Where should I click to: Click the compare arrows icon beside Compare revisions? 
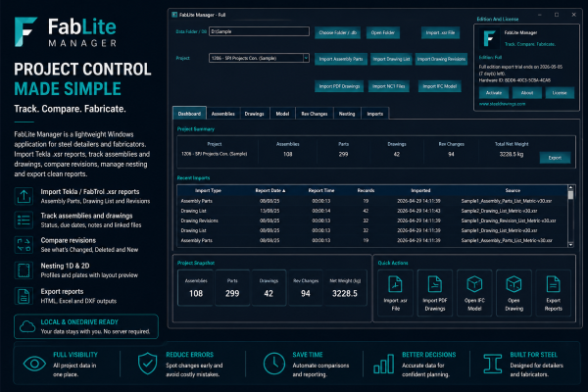click(24, 245)
